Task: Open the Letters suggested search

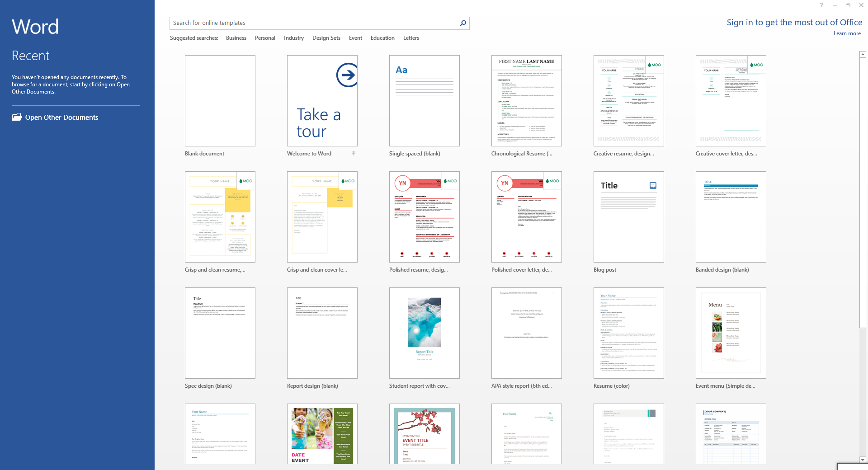Action: (411, 38)
